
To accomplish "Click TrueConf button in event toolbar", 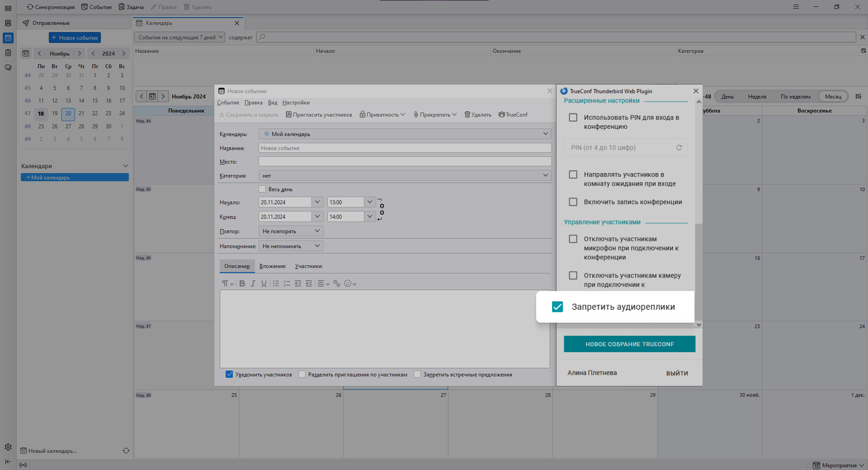I will tap(513, 115).
